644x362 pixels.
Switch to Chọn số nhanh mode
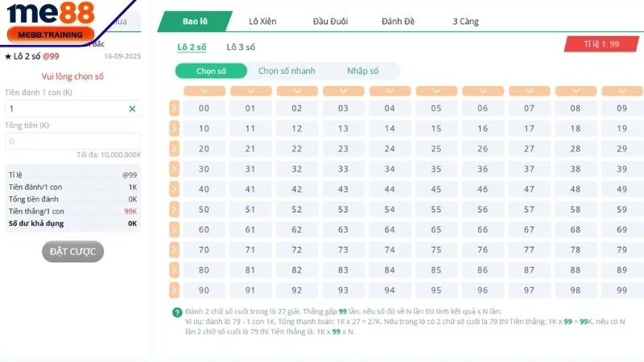click(x=287, y=71)
